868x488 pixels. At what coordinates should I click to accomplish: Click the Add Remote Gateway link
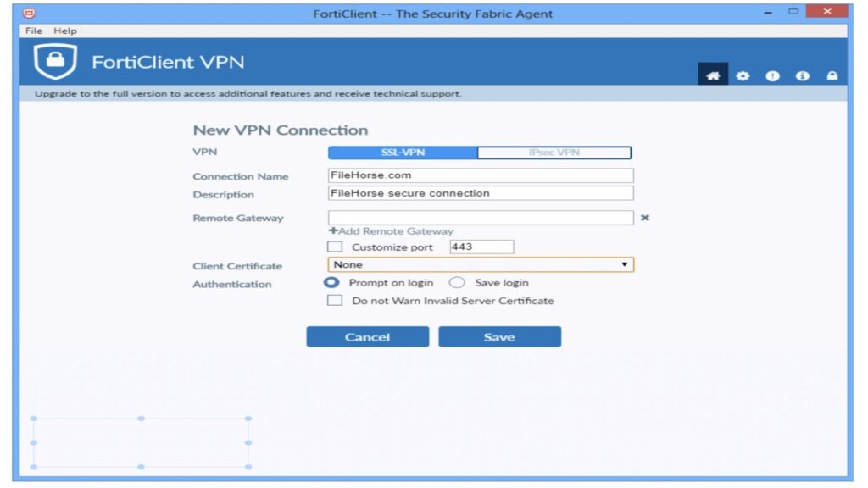(x=392, y=231)
